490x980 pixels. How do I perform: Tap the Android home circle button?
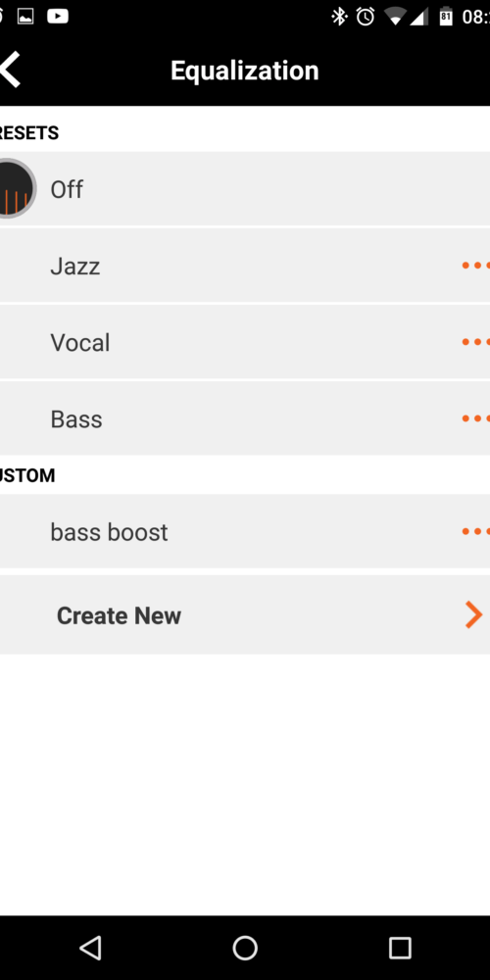[245, 948]
